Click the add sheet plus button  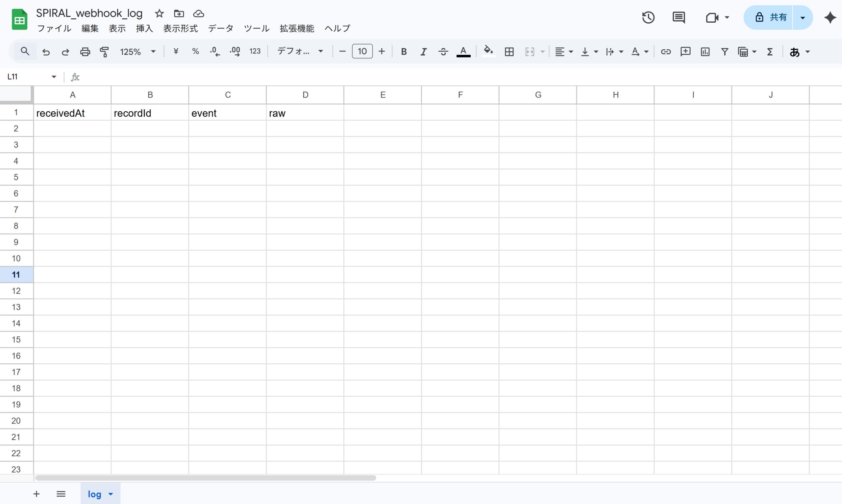click(37, 494)
